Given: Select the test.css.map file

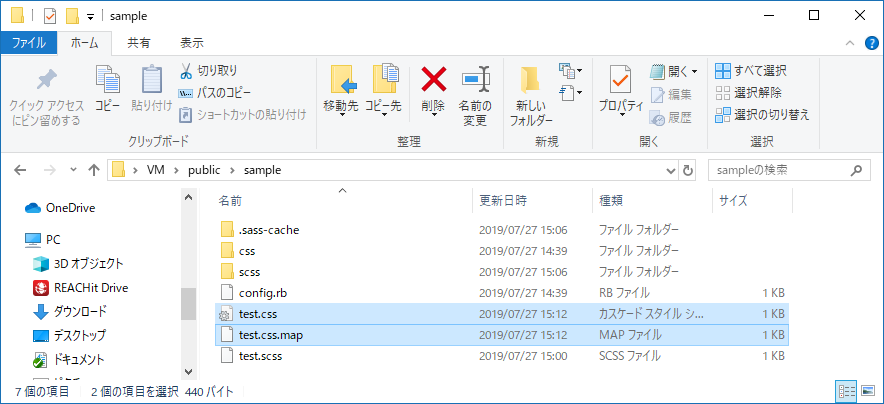Looking at the screenshot, I should tap(502, 335).
